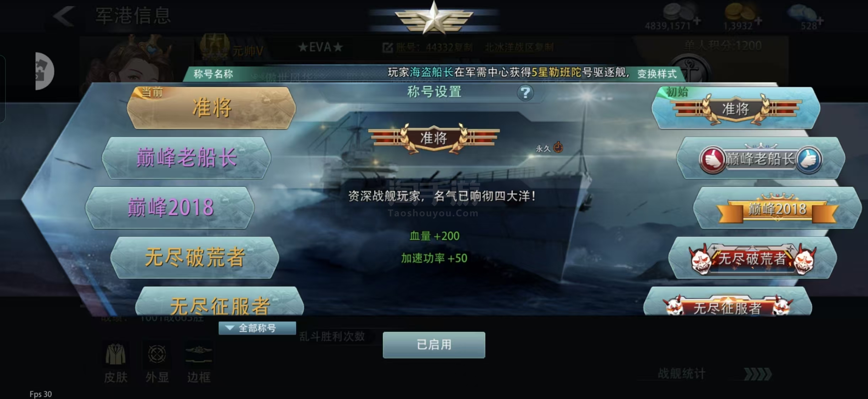Select the 巅峰2018 title
868x399 pixels.
170,208
